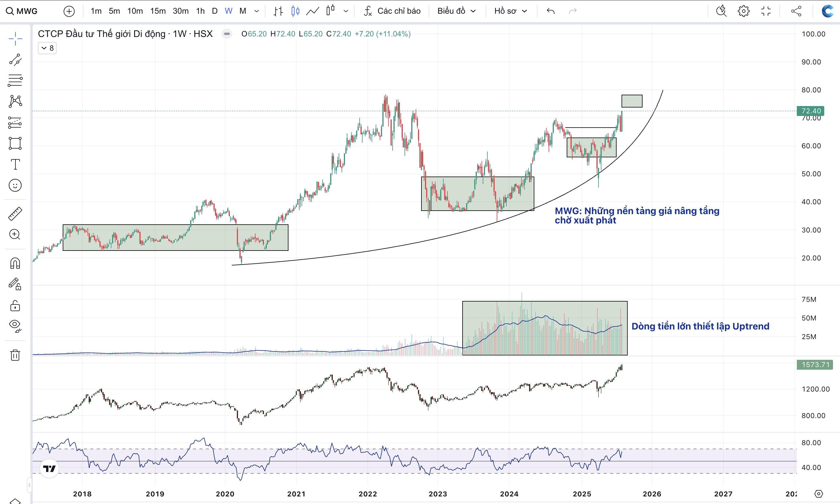This screenshot has width=840, height=504.
Task: Collapse the indicator legend showing 8
Action: point(47,48)
